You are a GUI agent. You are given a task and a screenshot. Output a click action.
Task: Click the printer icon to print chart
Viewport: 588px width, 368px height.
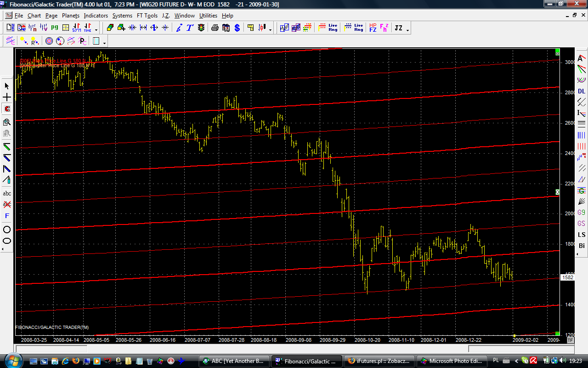[215, 28]
